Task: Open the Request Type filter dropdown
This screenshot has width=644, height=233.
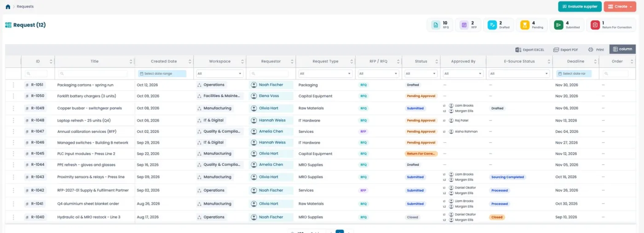Action: (x=325, y=74)
